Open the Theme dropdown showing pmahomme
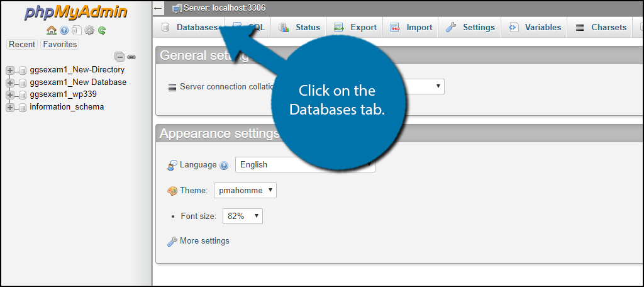Image resolution: width=644 pixels, height=287 pixels. pyautogui.click(x=245, y=191)
